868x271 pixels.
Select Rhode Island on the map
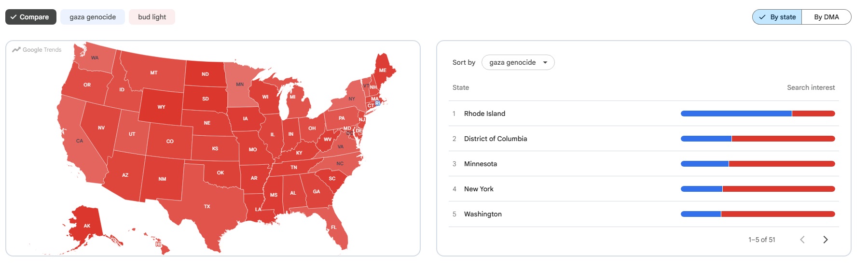point(378,103)
